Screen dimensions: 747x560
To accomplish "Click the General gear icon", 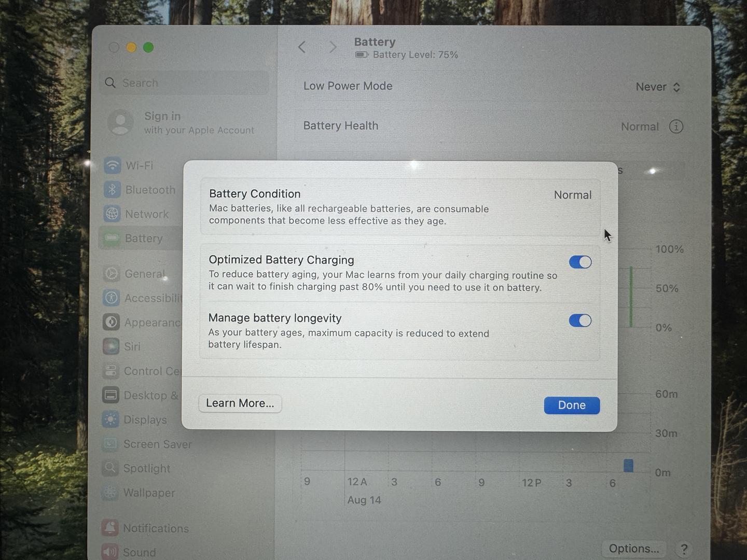I will pos(112,274).
